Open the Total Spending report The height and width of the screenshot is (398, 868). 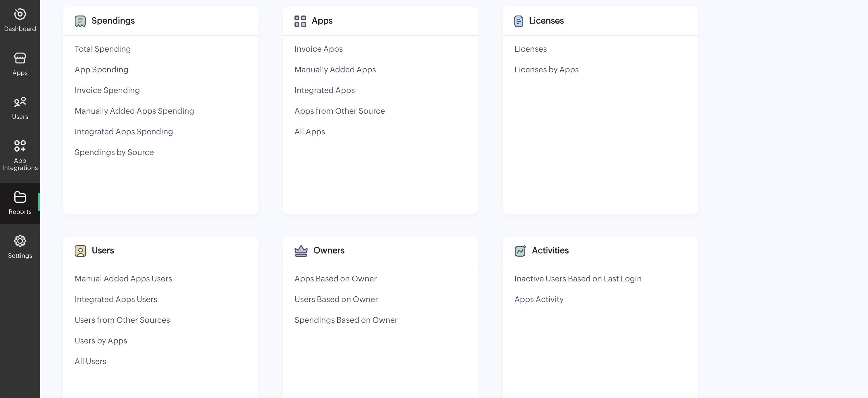pos(102,49)
